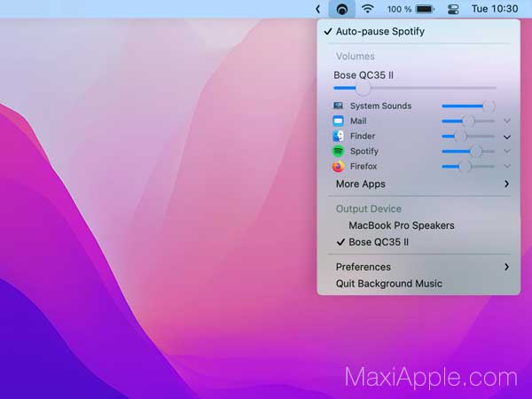This screenshot has width=532, height=399.
Task: Click the Mail app icon
Action: click(338, 121)
